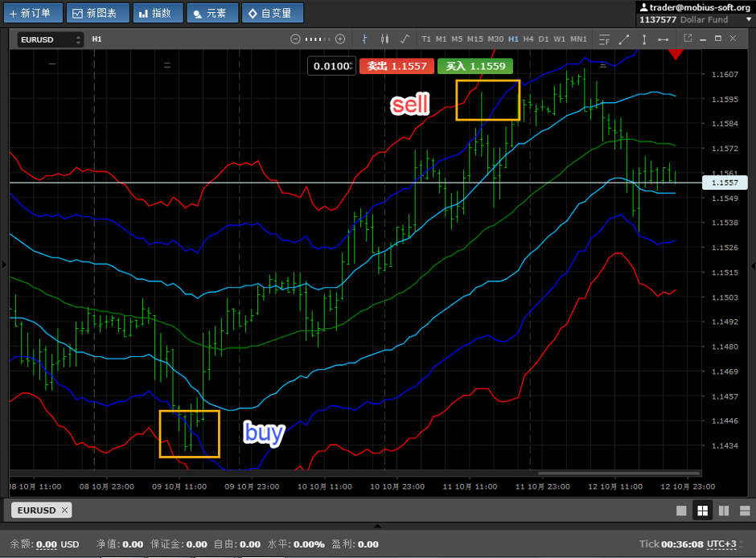
Task: Click the 1.1607 price axis label
Action: coord(725,74)
